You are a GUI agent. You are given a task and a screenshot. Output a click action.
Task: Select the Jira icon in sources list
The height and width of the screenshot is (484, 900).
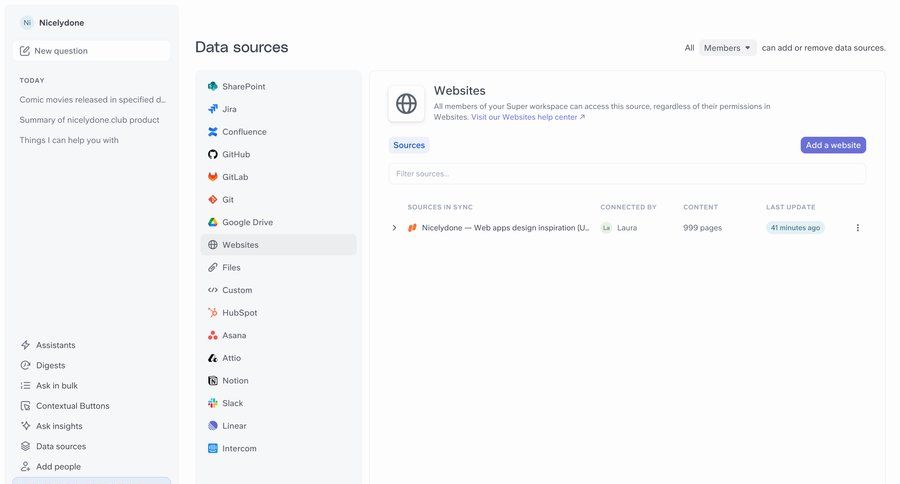click(212, 109)
